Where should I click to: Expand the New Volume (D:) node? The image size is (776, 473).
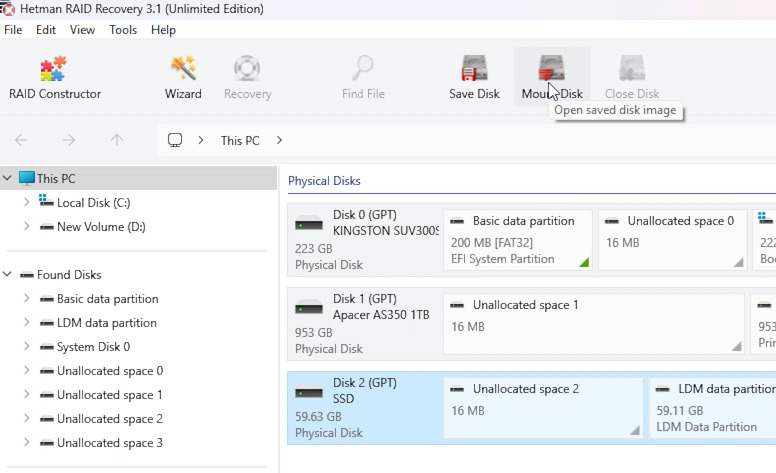27,227
